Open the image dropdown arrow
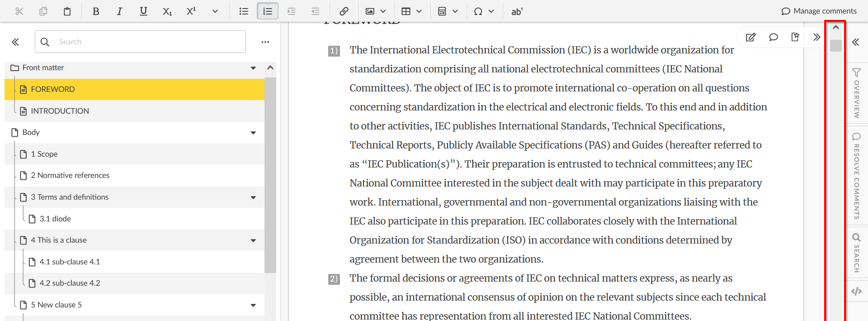868x321 pixels. [x=383, y=11]
